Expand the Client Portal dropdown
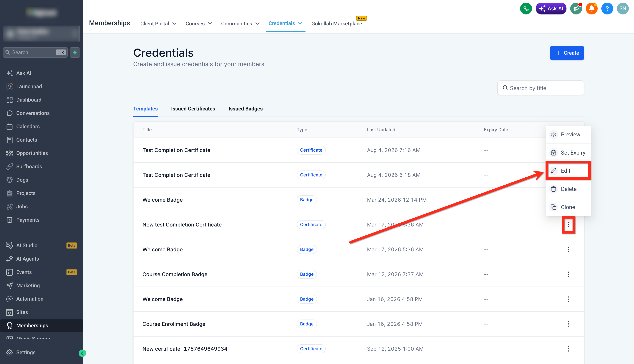The height and width of the screenshot is (364, 634). [158, 24]
